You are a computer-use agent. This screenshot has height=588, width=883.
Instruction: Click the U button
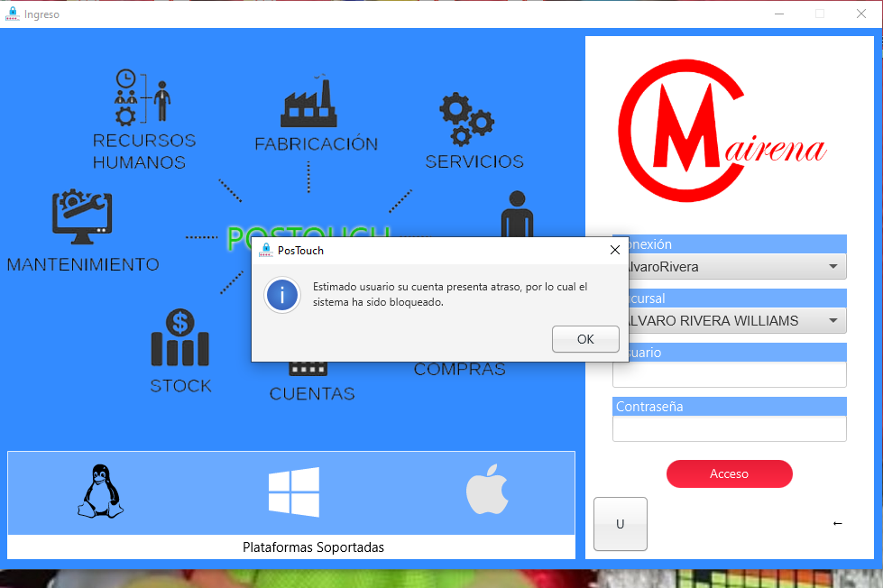coord(620,524)
